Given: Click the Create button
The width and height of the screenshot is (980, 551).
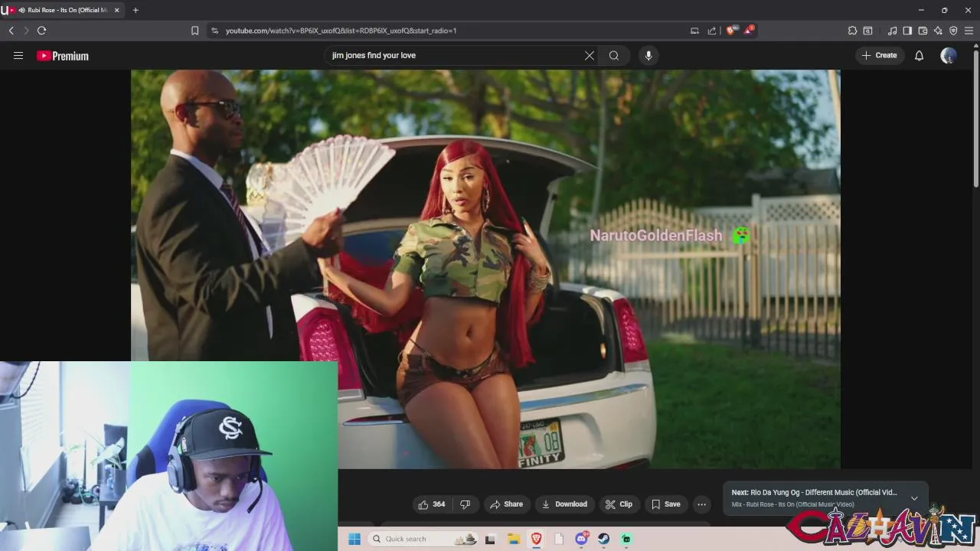Looking at the screenshot, I should (879, 55).
